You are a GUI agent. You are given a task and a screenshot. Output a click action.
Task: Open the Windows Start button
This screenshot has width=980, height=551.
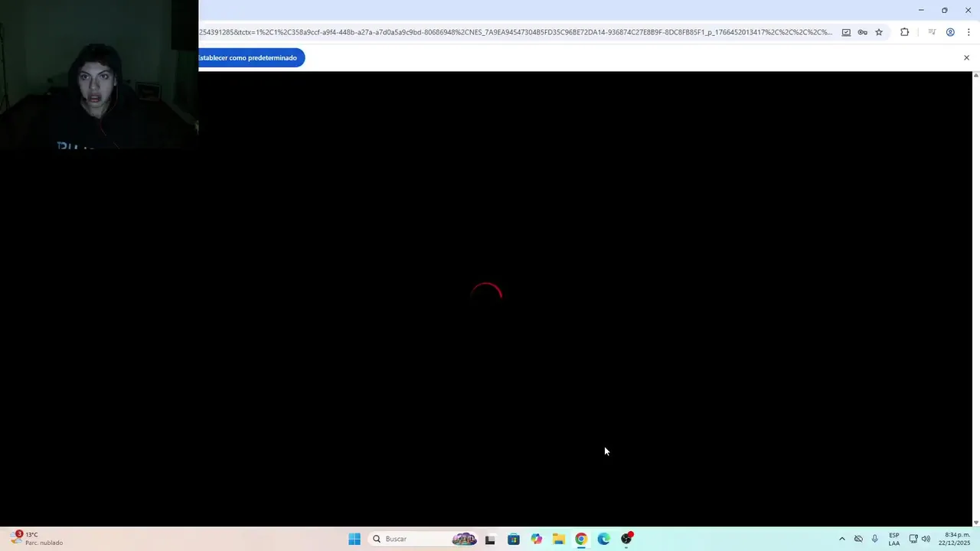pos(354,539)
